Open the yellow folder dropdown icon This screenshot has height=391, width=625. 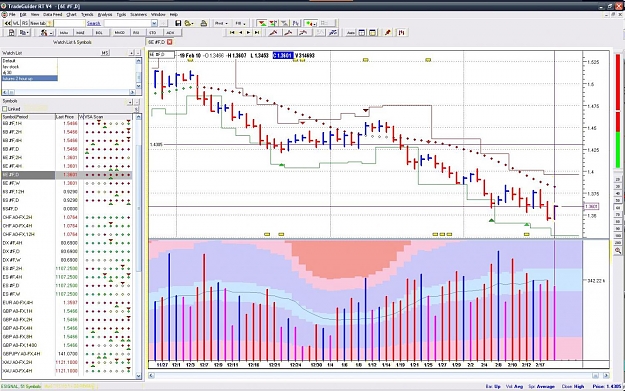pos(189,24)
